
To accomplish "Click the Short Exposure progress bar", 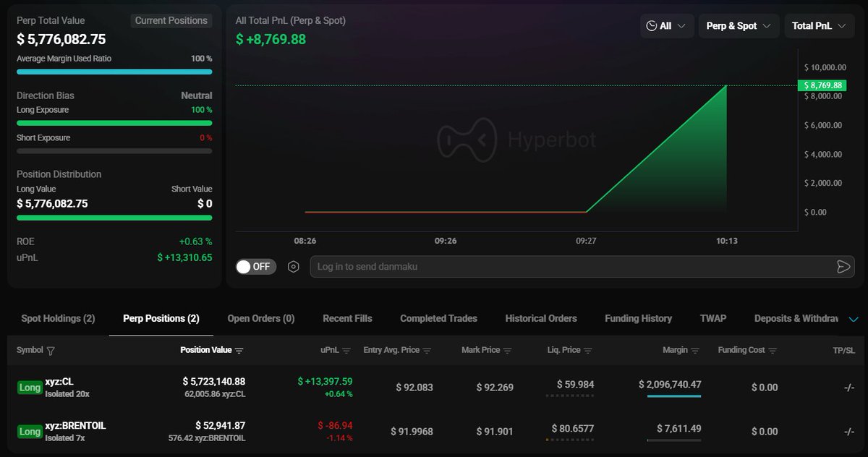I will 114,151.
